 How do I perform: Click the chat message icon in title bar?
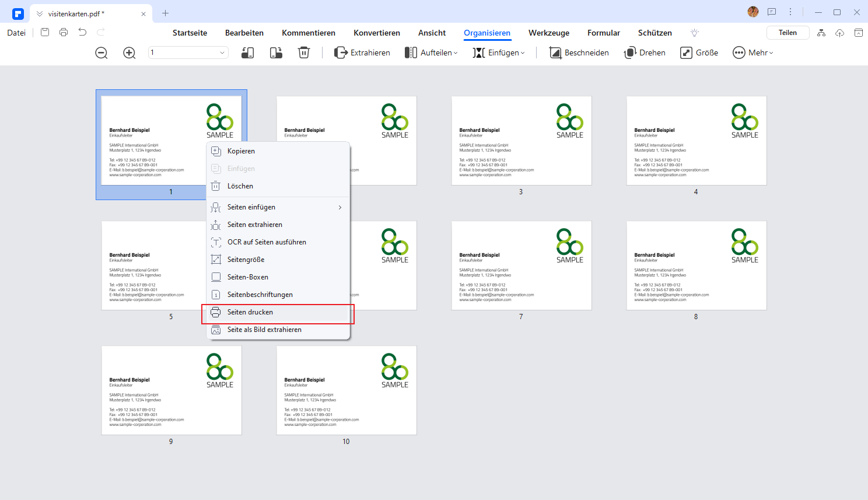(x=772, y=12)
